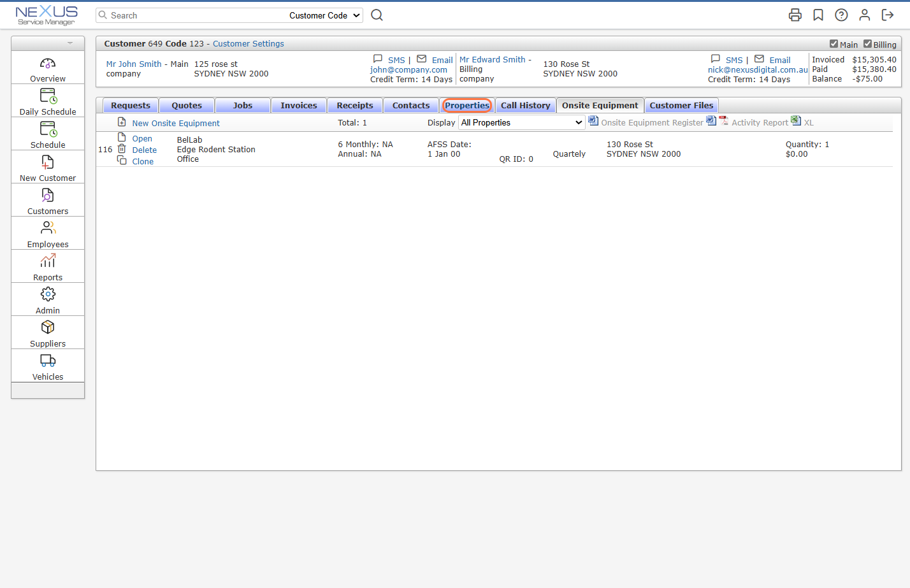This screenshot has width=910, height=588.
Task: Click the Open document icon for item 116
Action: coord(122,138)
